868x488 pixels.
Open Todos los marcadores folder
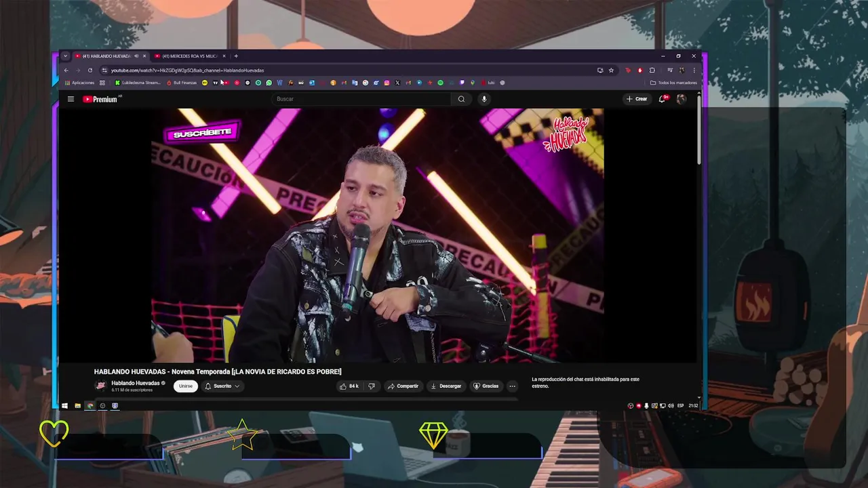673,83
